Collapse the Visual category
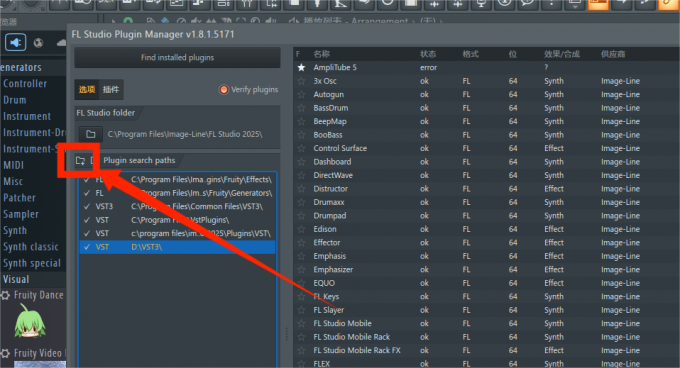 tap(16, 280)
